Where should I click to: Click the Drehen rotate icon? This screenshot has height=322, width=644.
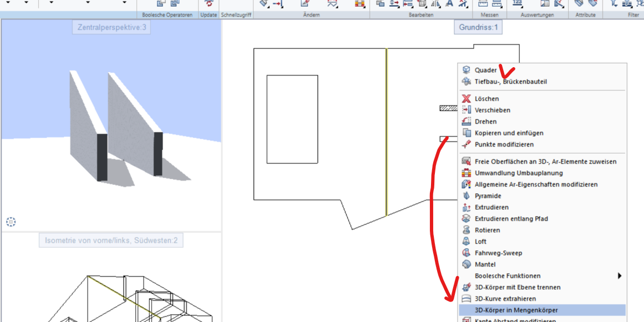point(466,122)
